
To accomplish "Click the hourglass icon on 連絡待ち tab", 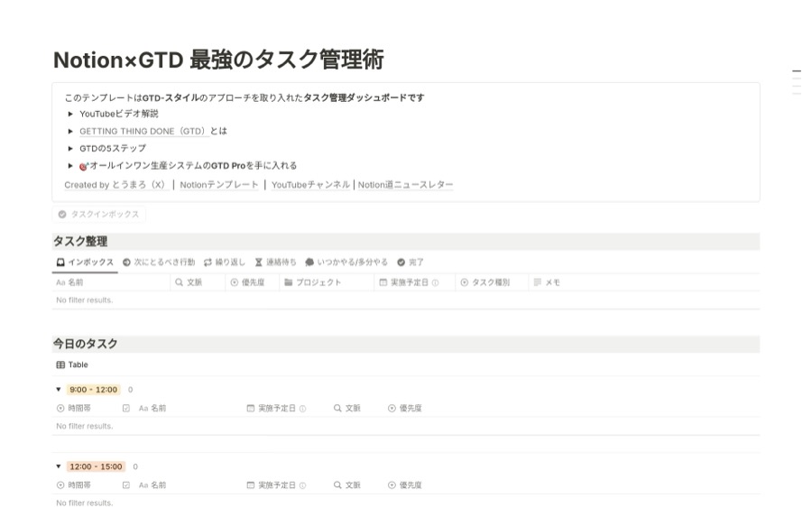I will click(258, 263).
